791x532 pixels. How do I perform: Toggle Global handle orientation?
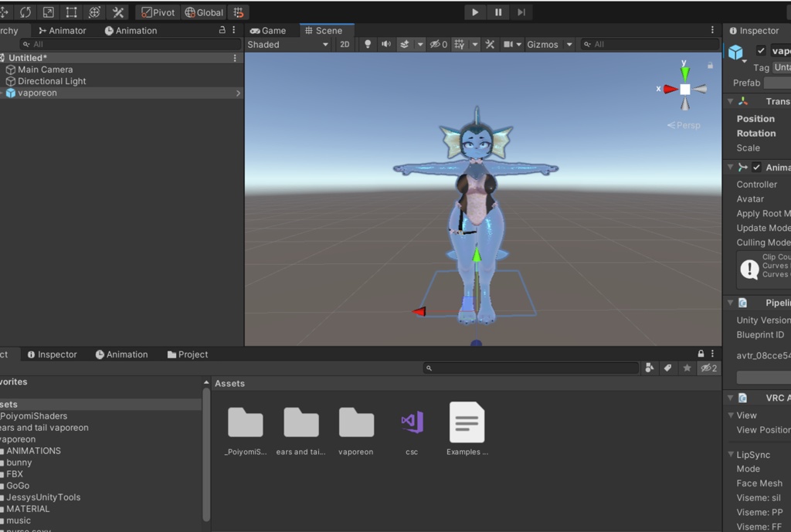pos(204,12)
